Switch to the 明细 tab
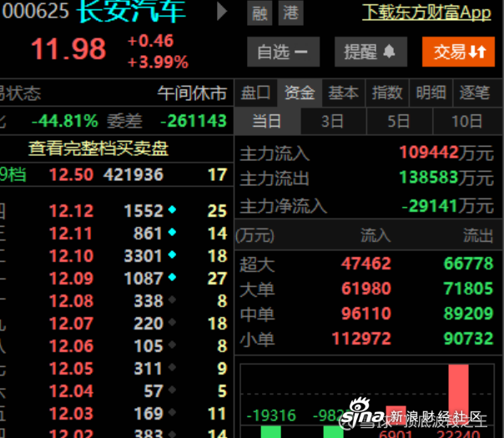This screenshot has height=438, width=504. click(x=431, y=93)
